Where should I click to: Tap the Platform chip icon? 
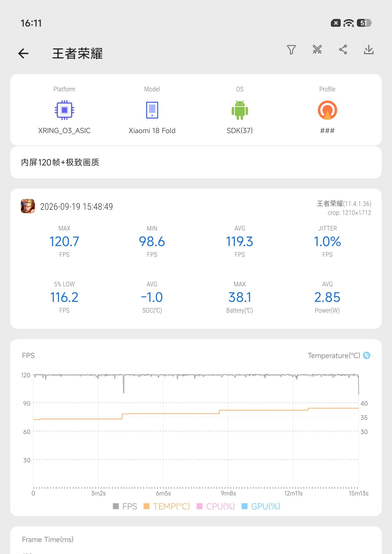point(64,110)
